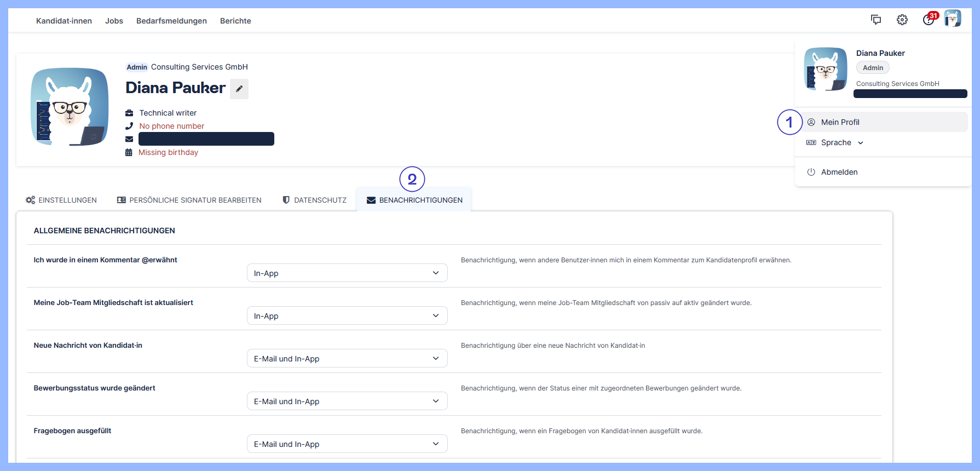Select Mein Profil in user menu
The image size is (980, 471).
click(840, 122)
